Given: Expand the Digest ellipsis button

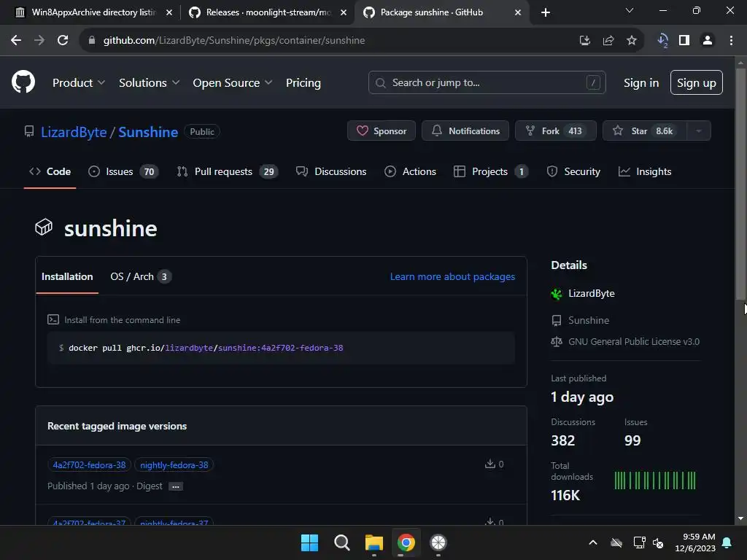Looking at the screenshot, I should pos(176,486).
